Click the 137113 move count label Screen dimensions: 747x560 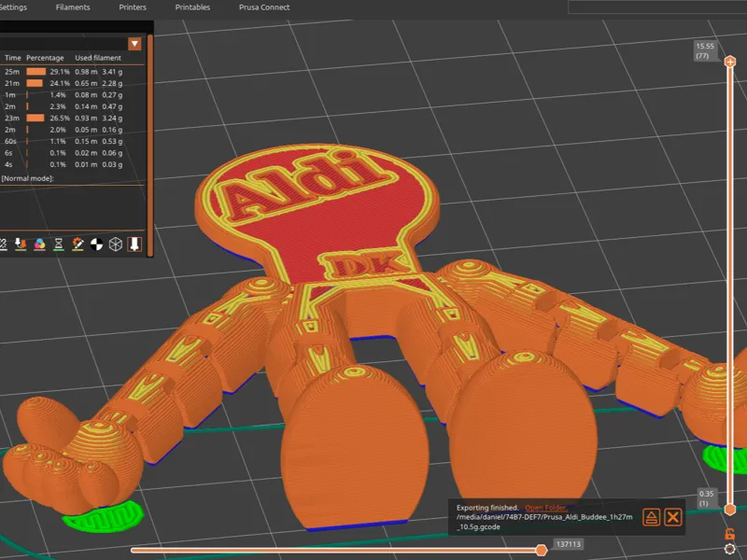point(568,544)
